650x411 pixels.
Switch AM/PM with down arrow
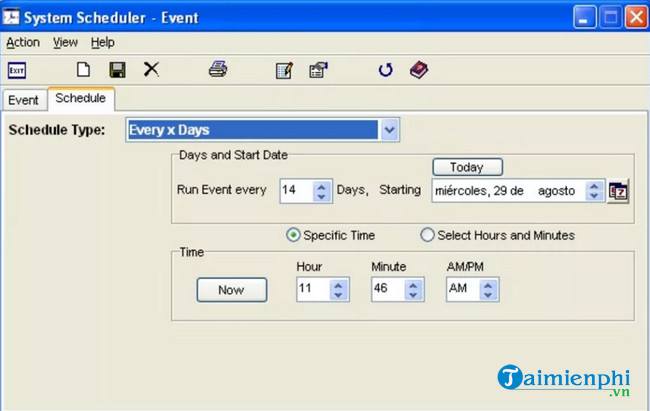pos(488,294)
